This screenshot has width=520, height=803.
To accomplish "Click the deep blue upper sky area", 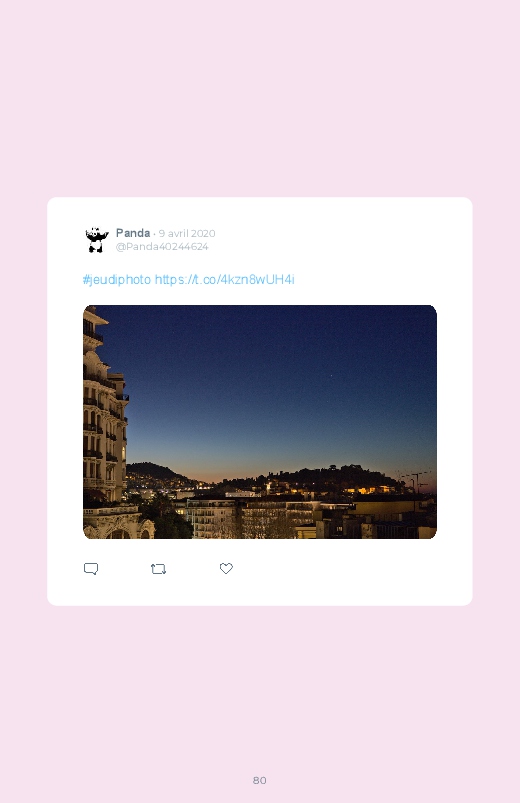I will point(266,338).
